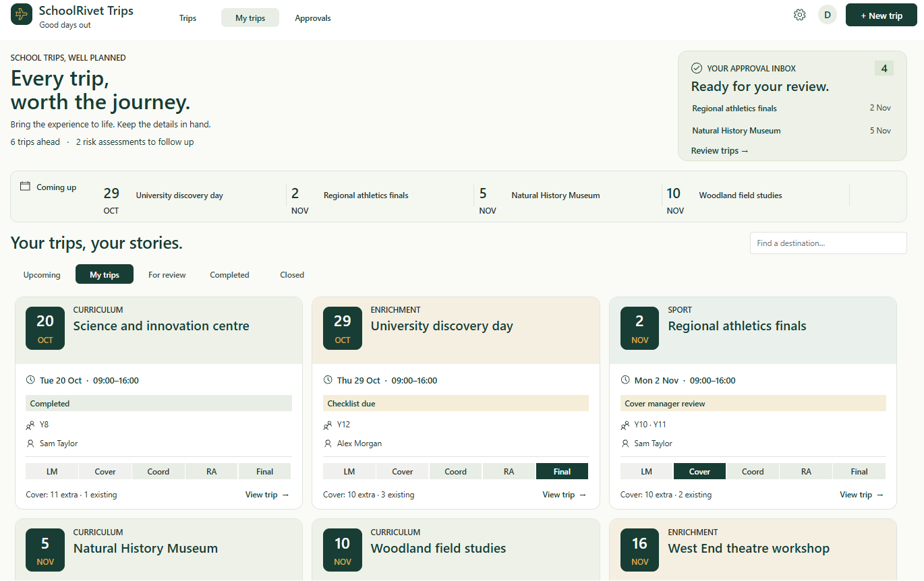Open the Closed trips tab

[292, 274]
